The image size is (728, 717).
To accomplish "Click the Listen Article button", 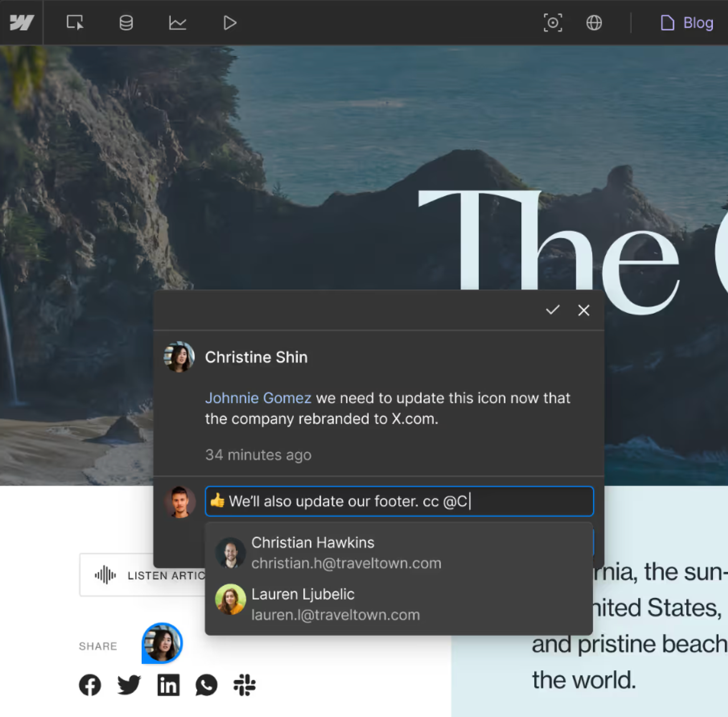I will 144,575.
